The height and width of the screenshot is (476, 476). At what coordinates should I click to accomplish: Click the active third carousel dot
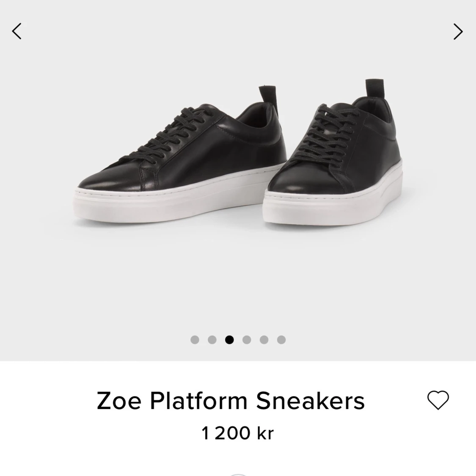pyautogui.click(x=229, y=340)
